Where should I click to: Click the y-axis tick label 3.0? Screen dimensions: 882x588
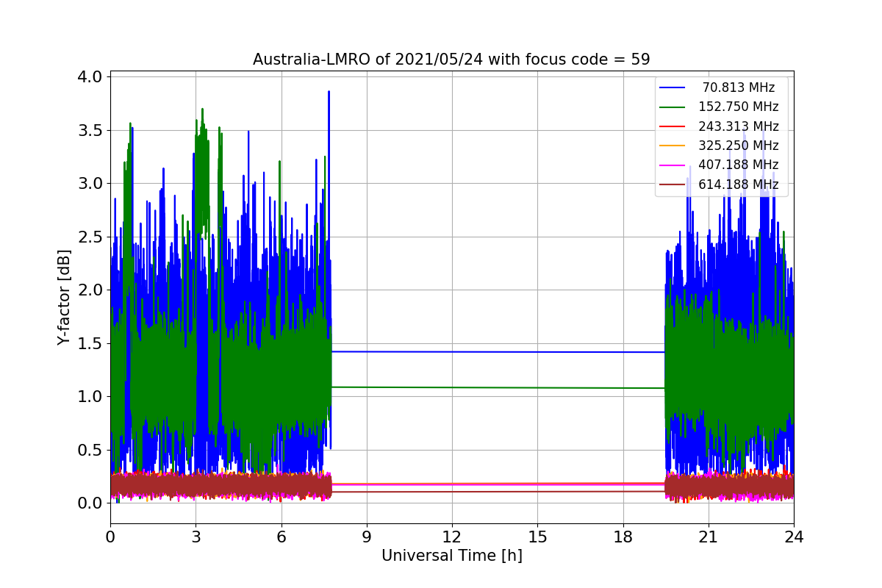[91, 184]
